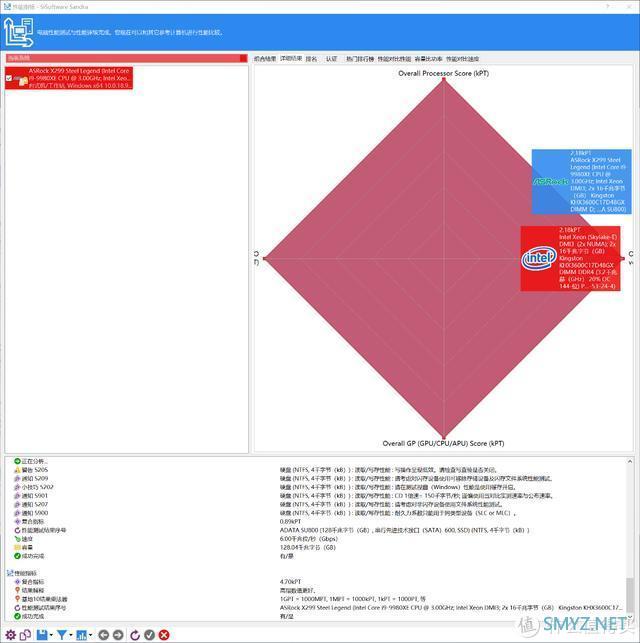Screen dimensions: 640x643
Task: Select the 结果解释 row
Action: click(29, 590)
